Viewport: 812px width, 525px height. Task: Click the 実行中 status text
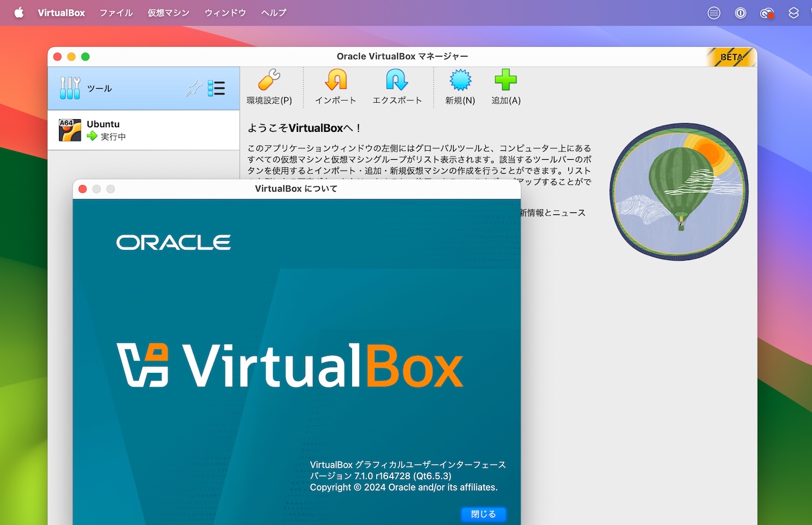pos(114,136)
